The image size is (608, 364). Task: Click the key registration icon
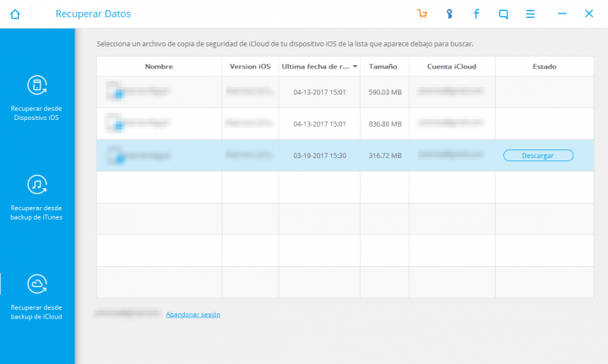coord(449,14)
